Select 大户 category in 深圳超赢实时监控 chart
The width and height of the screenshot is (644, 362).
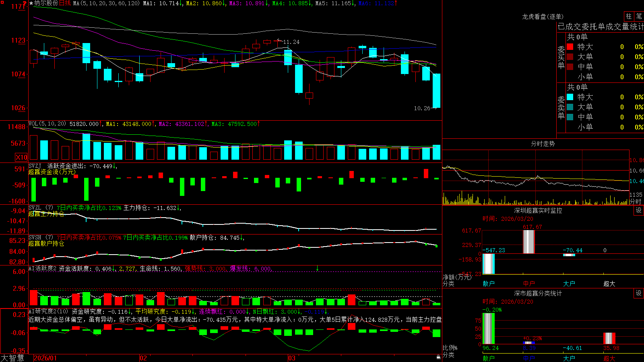[569, 284]
